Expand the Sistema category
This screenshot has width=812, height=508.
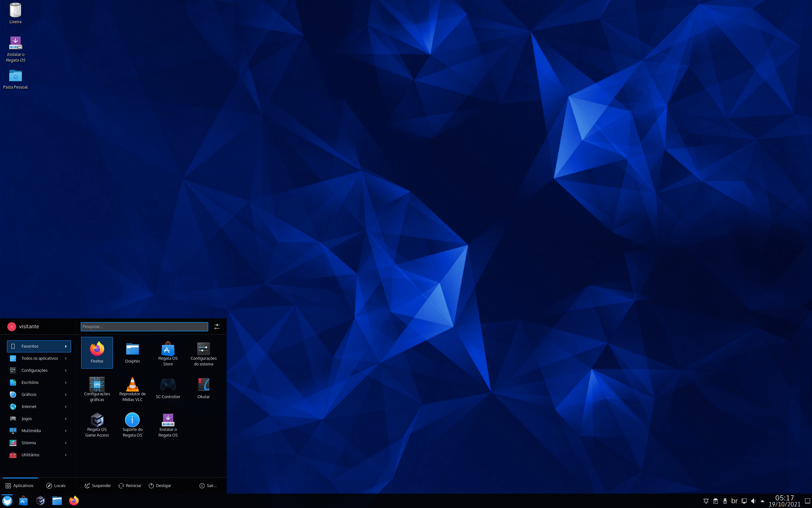pos(39,443)
